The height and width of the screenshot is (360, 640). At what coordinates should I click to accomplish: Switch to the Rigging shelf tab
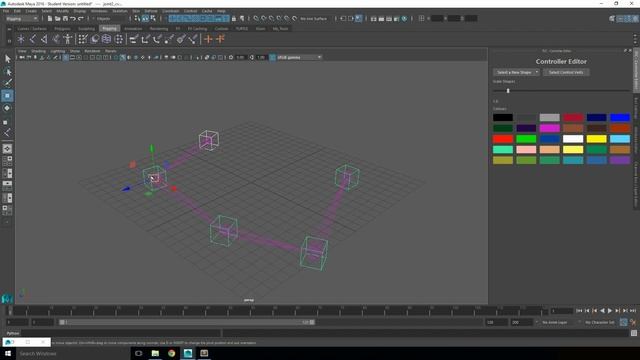pyautogui.click(x=109, y=29)
